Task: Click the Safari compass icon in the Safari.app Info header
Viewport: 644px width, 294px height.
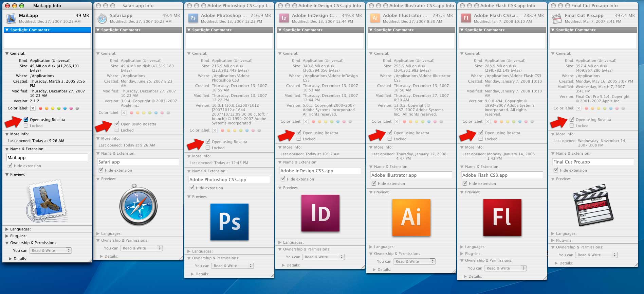Action: pos(102,19)
